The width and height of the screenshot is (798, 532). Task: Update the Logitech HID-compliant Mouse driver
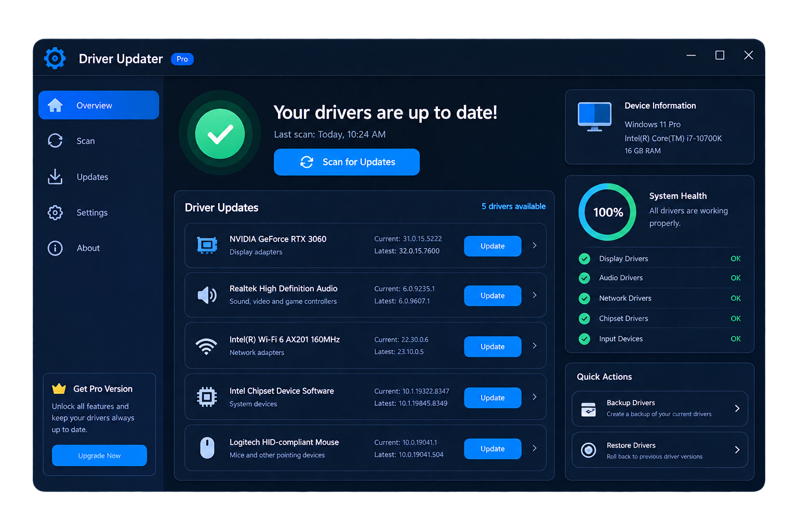click(493, 449)
